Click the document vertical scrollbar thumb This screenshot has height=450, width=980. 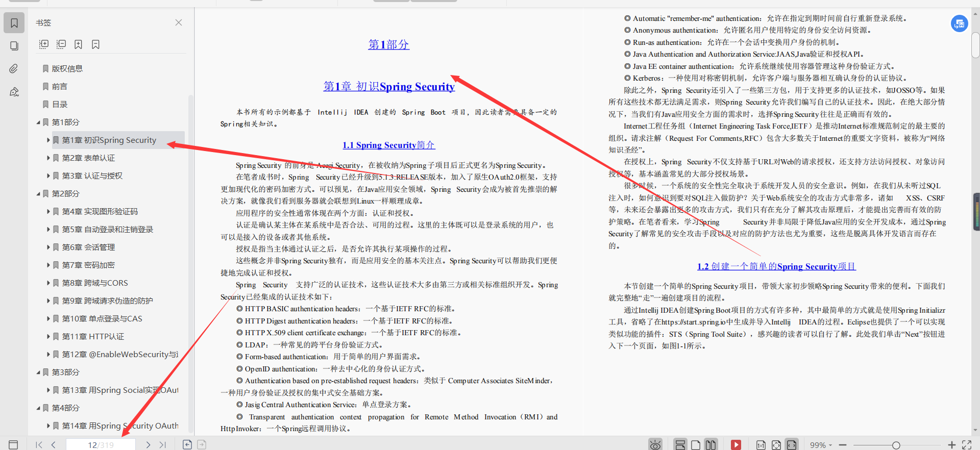point(975,45)
